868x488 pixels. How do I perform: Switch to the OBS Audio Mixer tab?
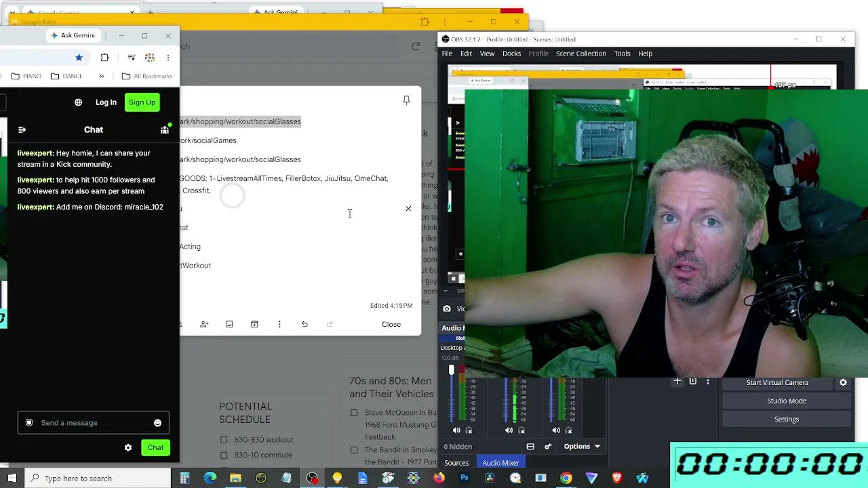click(x=500, y=463)
